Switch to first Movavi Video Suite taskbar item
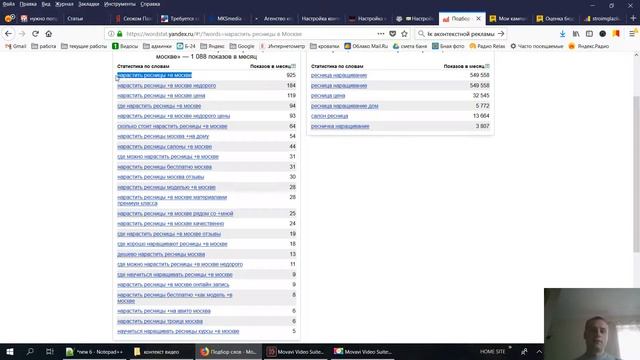The image size is (640, 360). coord(295,351)
